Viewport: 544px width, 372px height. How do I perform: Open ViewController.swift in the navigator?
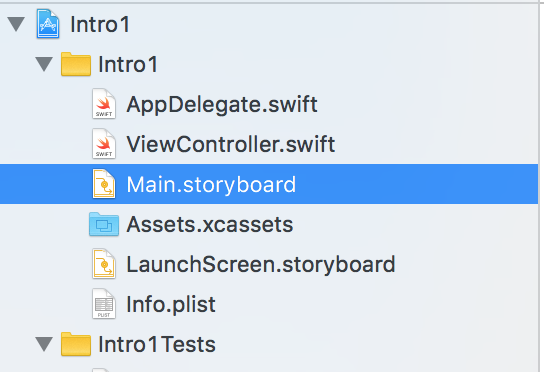(x=231, y=144)
